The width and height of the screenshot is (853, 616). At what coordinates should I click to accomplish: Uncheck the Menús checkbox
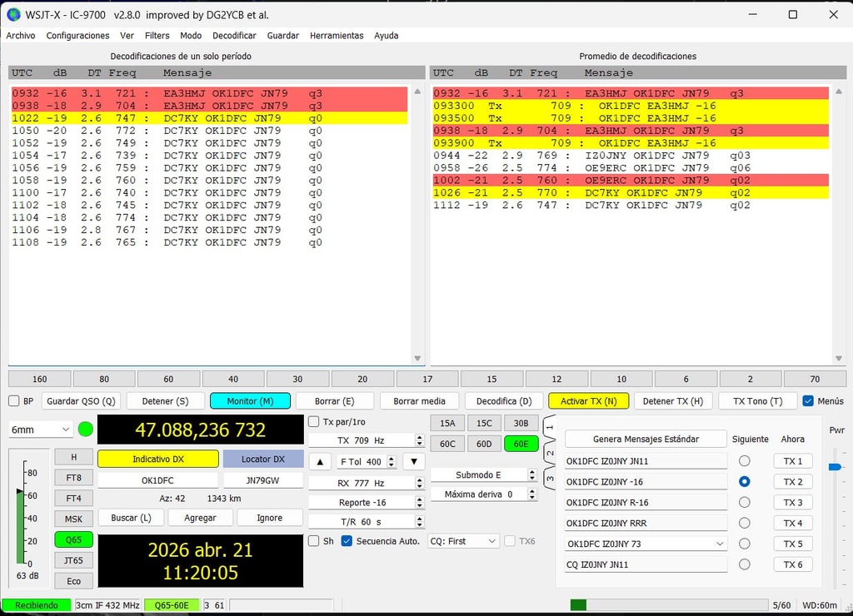pyautogui.click(x=808, y=400)
